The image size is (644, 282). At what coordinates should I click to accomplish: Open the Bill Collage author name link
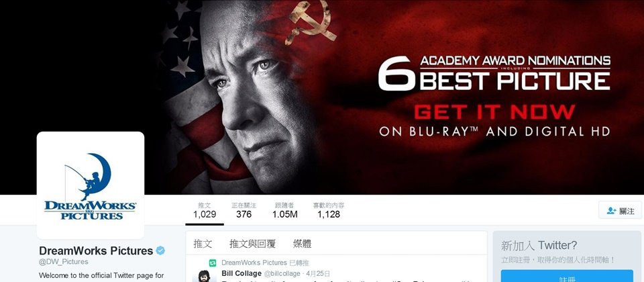coord(241,273)
